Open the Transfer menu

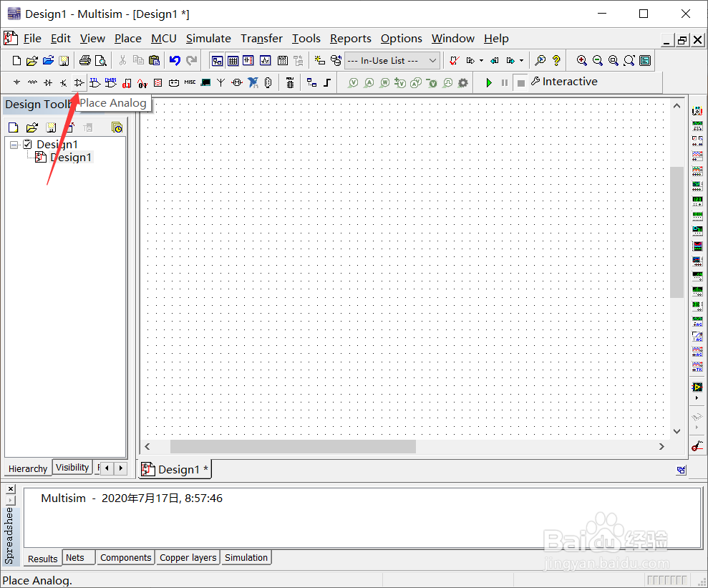(261, 39)
